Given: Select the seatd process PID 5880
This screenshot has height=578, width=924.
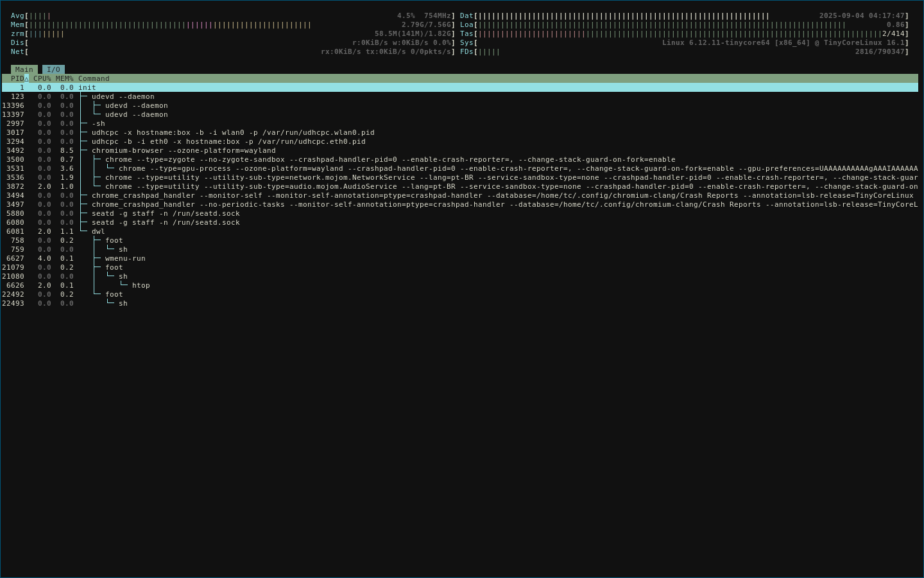Looking at the screenshot, I should pos(460,213).
